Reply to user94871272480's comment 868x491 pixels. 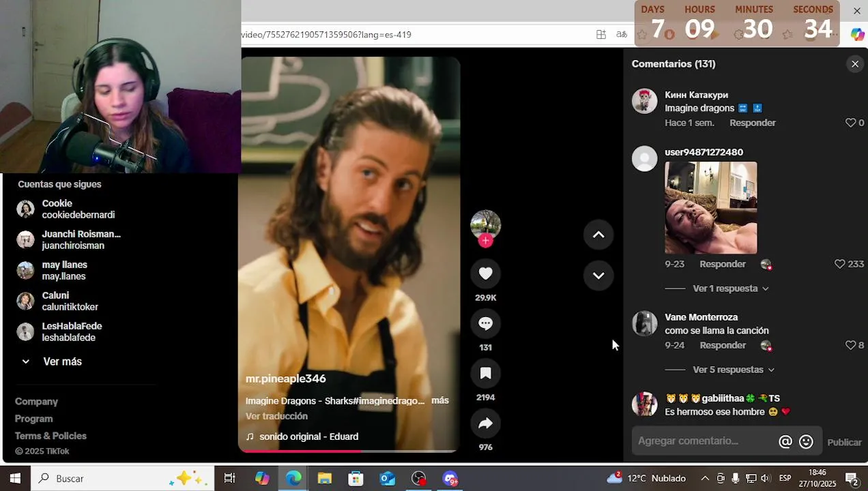click(x=723, y=264)
